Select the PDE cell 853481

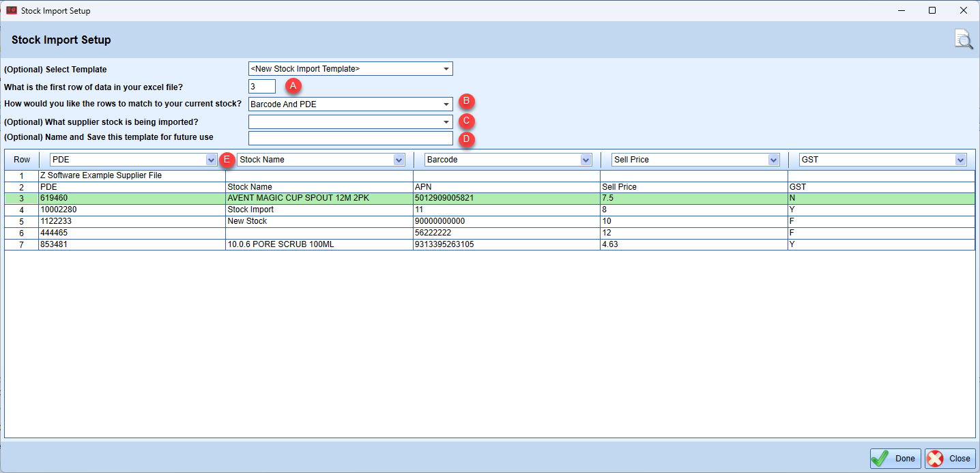[x=132, y=244]
